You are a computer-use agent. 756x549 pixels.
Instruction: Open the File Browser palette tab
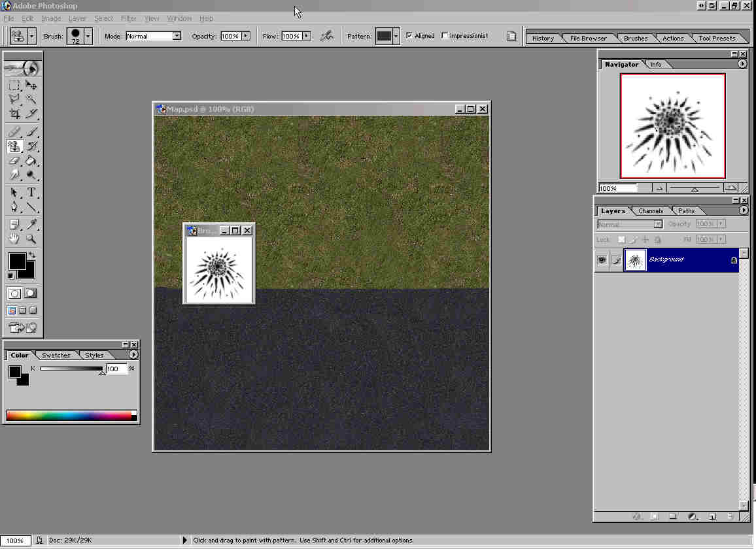tap(588, 39)
